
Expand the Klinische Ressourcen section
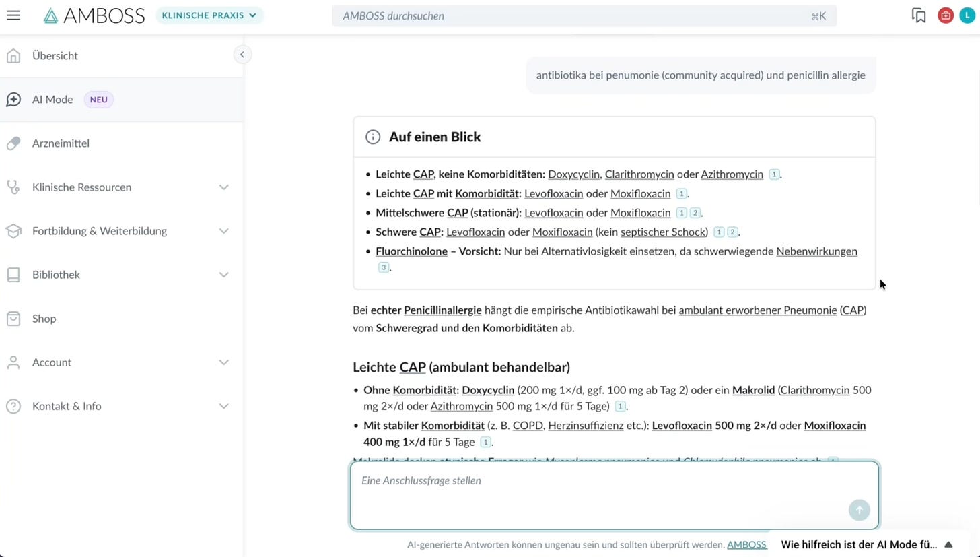(x=223, y=187)
